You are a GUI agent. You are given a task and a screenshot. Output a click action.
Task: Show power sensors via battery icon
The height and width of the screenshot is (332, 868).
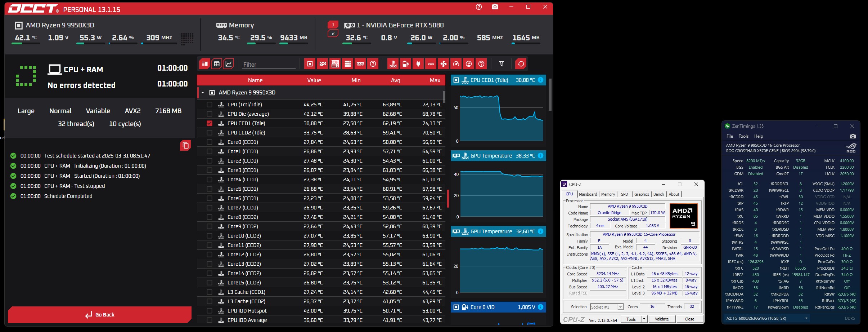tap(406, 64)
